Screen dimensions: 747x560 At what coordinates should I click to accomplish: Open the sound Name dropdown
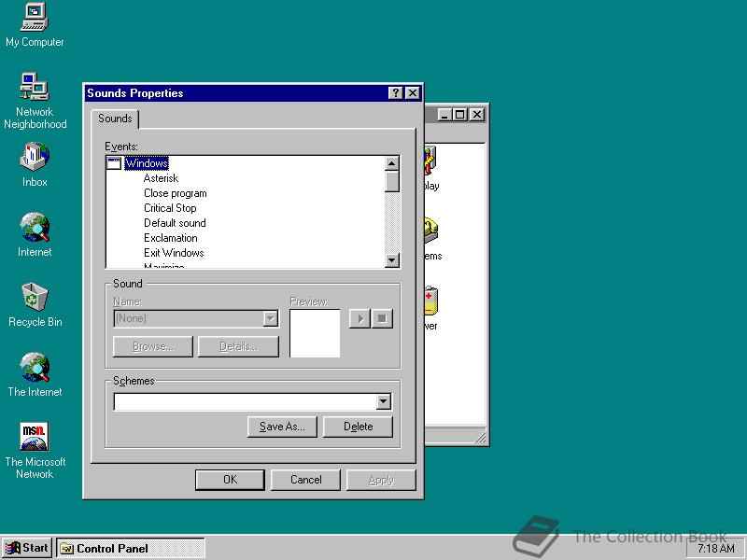pyautogui.click(x=270, y=318)
